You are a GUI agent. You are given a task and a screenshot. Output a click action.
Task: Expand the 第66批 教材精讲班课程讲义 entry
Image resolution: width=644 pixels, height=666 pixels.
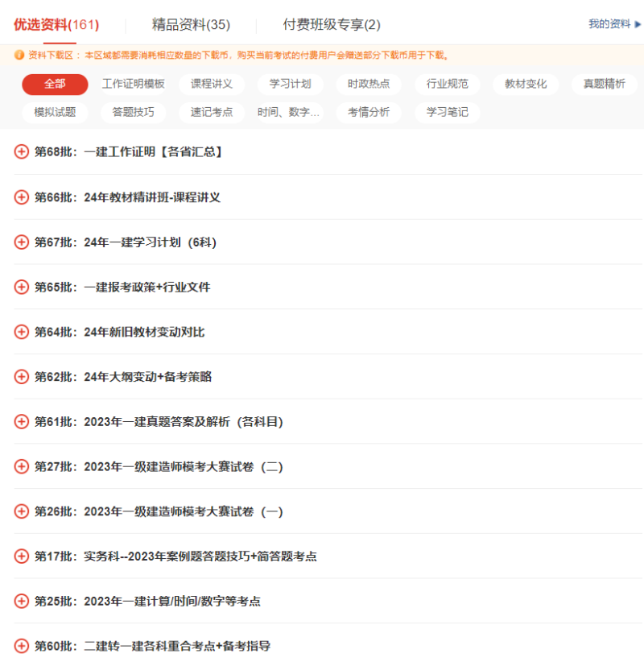pos(21,196)
